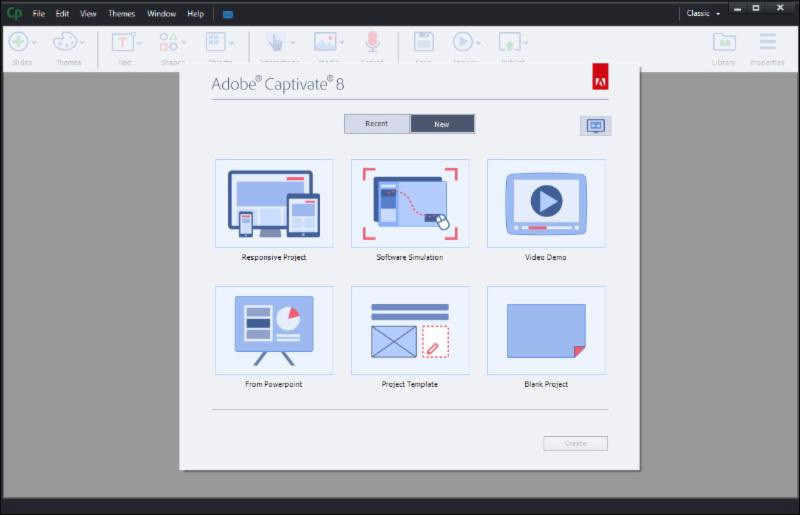
Task: Open the Themes palette icon in the toolbar
Action: tap(65, 41)
